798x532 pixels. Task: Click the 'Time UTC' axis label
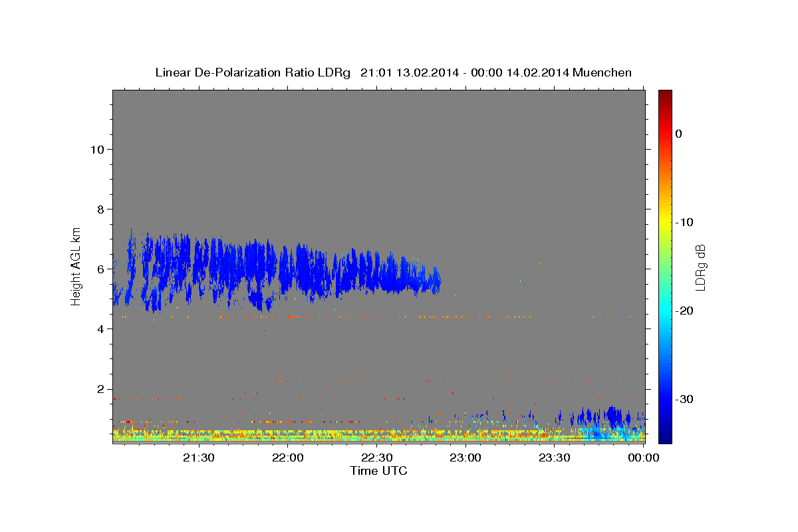(379, 471)
